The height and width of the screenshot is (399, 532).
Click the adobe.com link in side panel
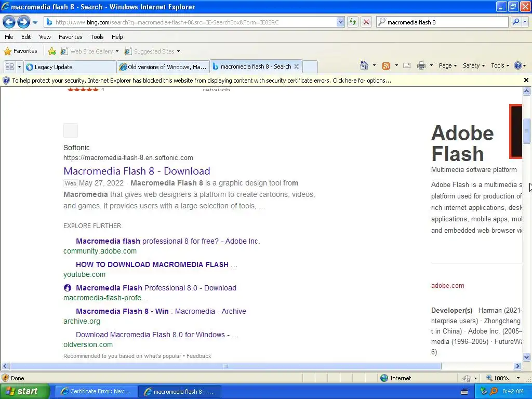click(447, 286)
